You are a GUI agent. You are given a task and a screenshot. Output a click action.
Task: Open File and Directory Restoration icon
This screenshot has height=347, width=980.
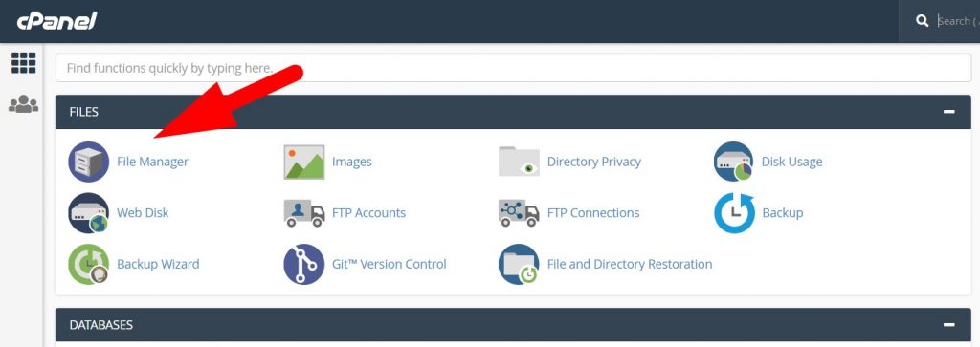pos(519,264)
